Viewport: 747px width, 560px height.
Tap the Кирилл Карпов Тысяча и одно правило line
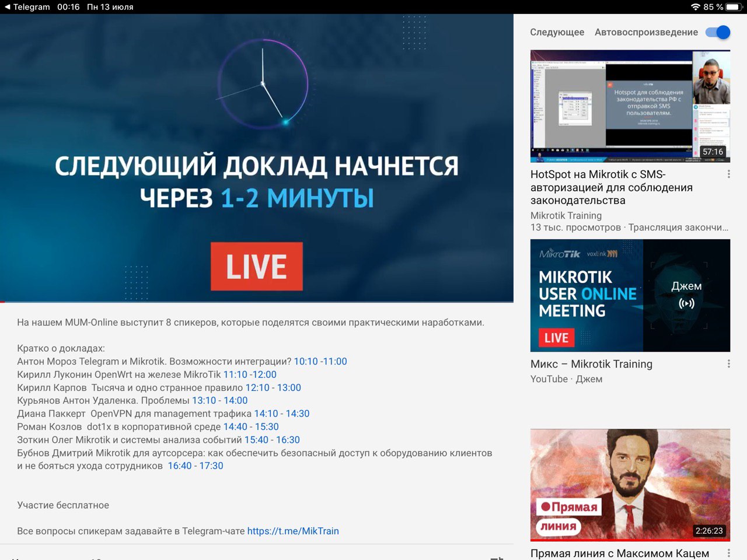(159, 388)
